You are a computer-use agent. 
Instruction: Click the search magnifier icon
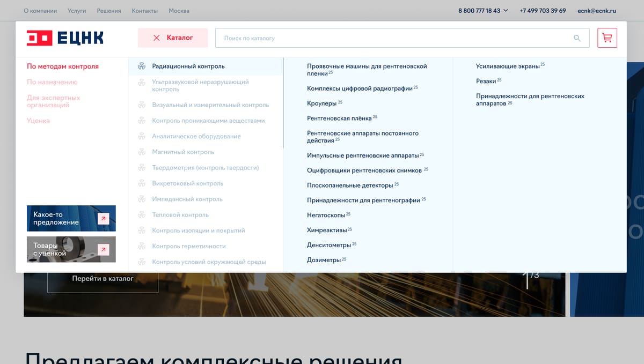(x=577, y=38)
